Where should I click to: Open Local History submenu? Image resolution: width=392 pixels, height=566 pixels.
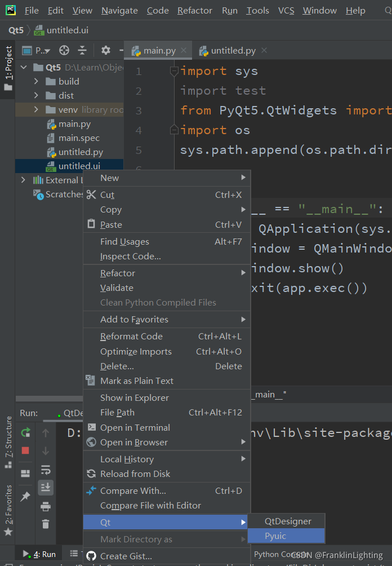(x=167, y=459)
